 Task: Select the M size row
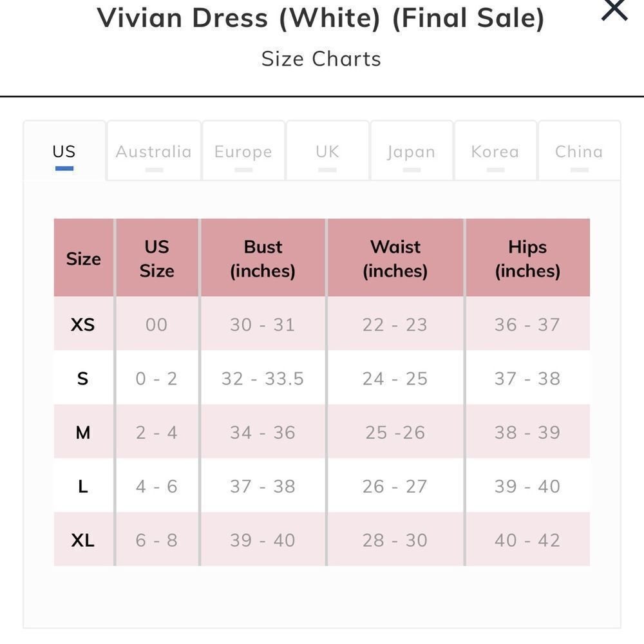point(83,432)
